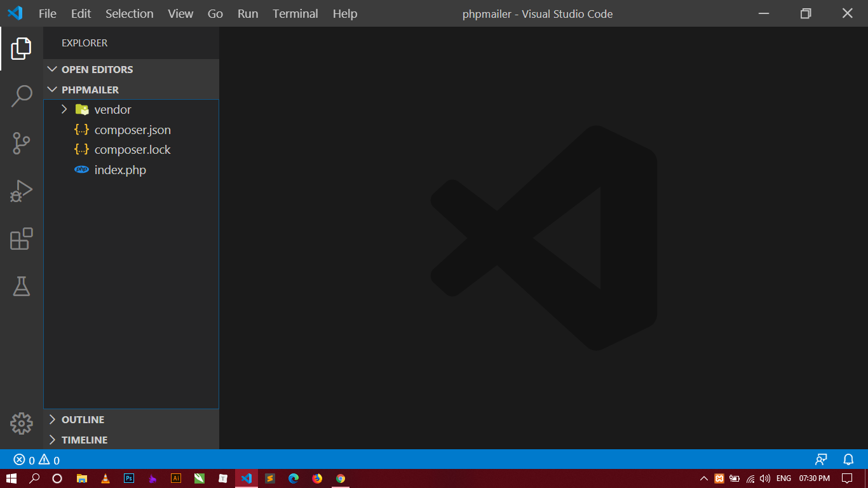
Task: Collapse the PHPMAILER folder section
Action: coord(90,90)
